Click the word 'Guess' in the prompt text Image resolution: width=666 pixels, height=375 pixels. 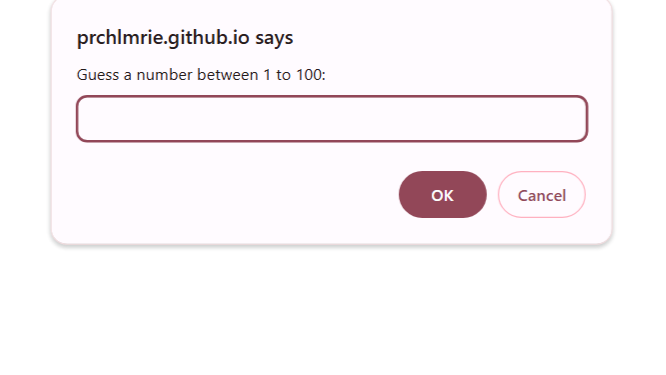click(x=98, y=75)
